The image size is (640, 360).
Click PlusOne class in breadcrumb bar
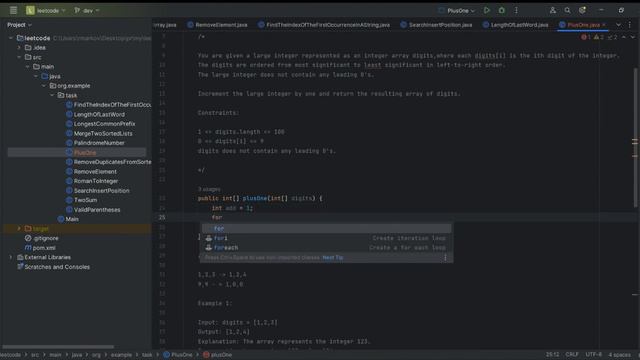point(178,355)
